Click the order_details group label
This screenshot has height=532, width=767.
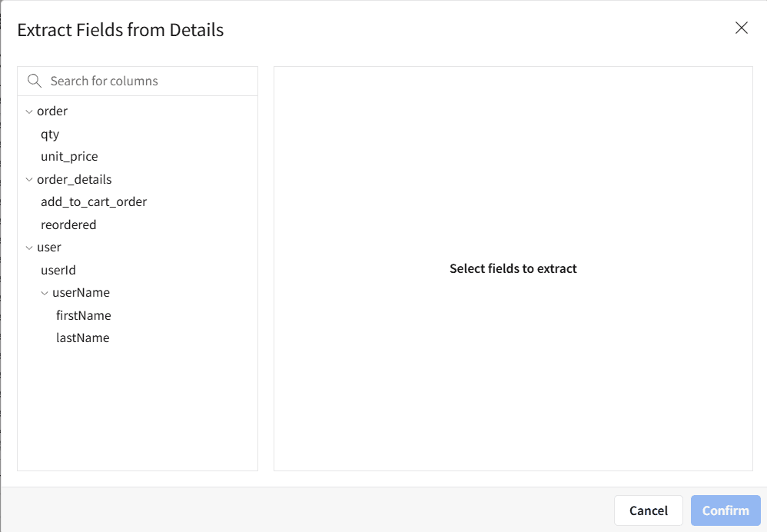pos(74,179)
